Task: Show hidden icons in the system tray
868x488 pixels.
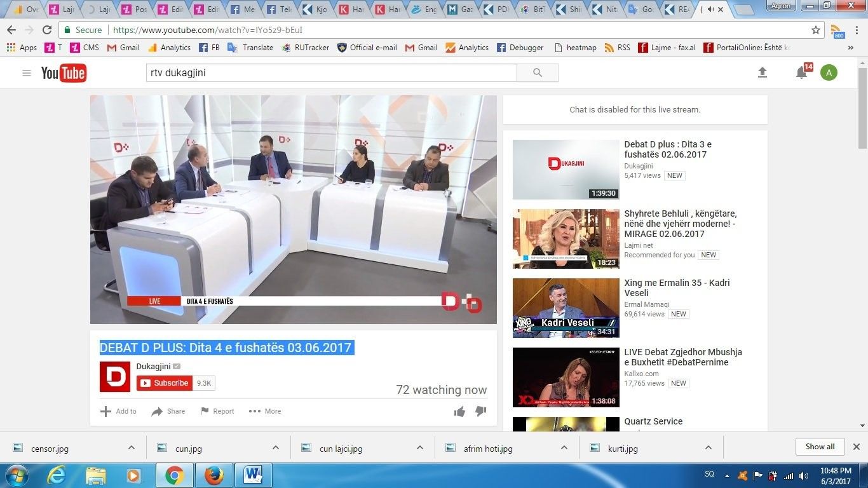Action: [x=726, y=475]
